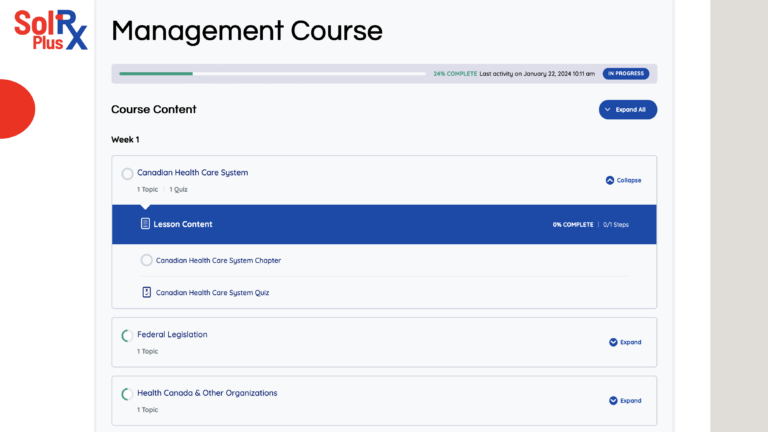Click the Week 1 heading
This screenshot has width=768, height=432.
pyautogui.click(x=125, y=140)
